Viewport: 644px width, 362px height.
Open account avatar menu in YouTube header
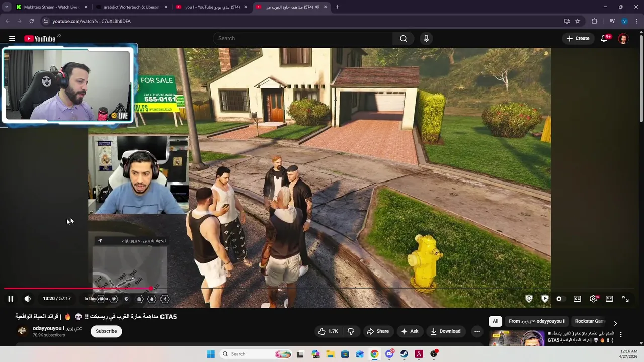[x=623, y=39]
